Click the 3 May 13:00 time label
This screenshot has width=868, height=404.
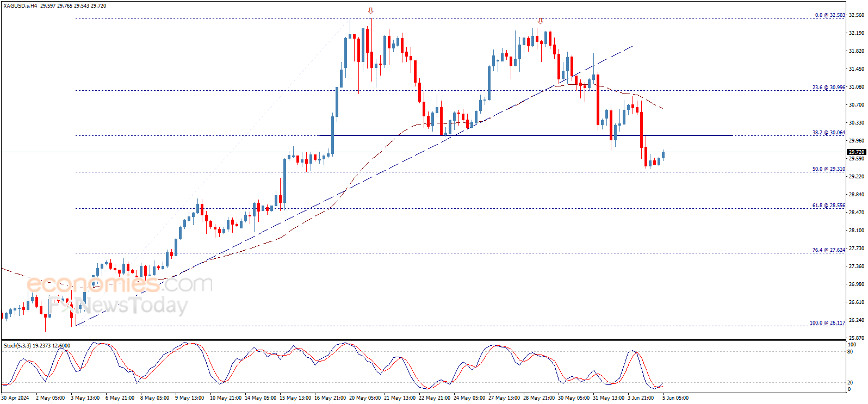click(85, 398)
